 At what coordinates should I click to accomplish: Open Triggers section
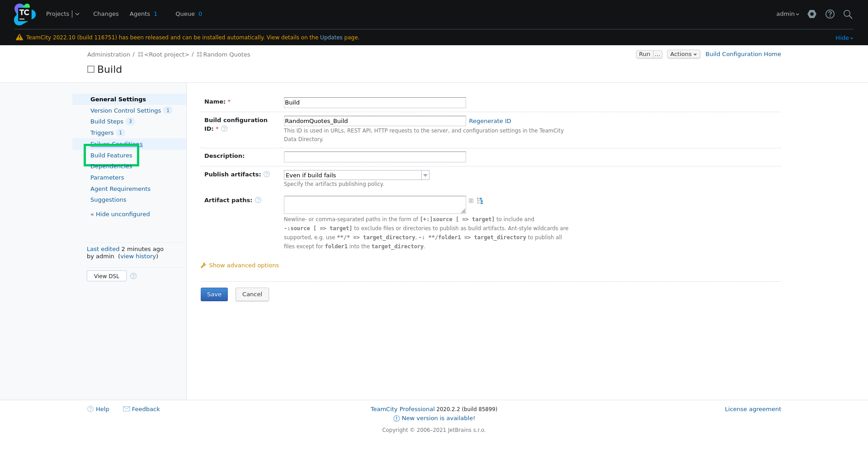102,133
